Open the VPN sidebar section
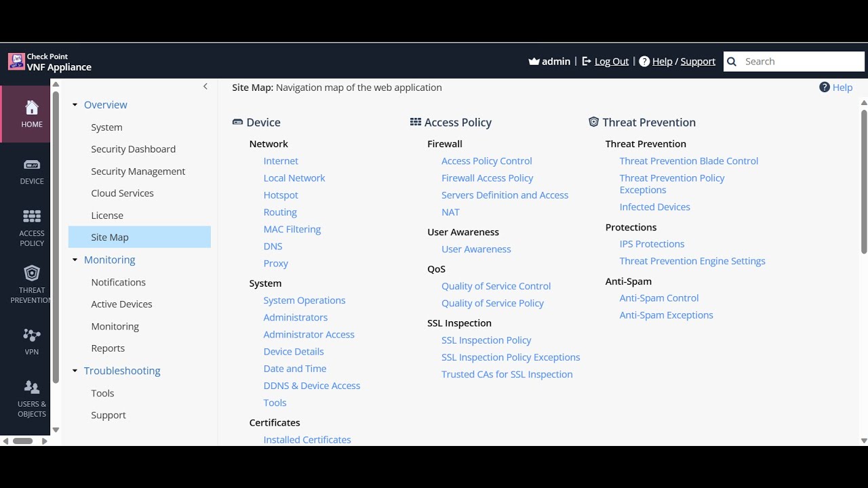This screenshot has height=488, width=868. point(32,342)
